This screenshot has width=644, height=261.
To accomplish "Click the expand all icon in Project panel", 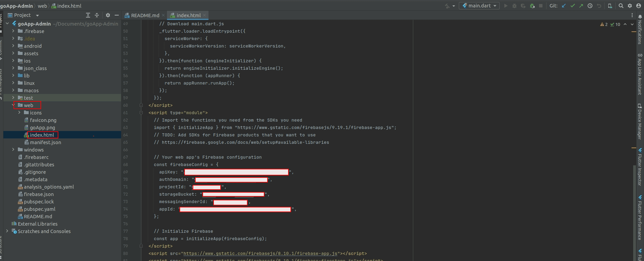I will pos(88,15).
